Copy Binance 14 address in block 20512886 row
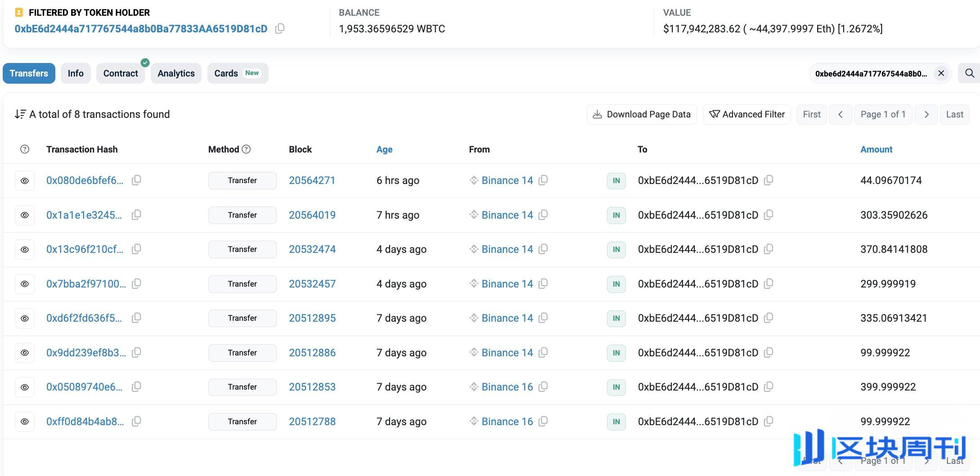 pyautogui.click(x=543, y=353)
